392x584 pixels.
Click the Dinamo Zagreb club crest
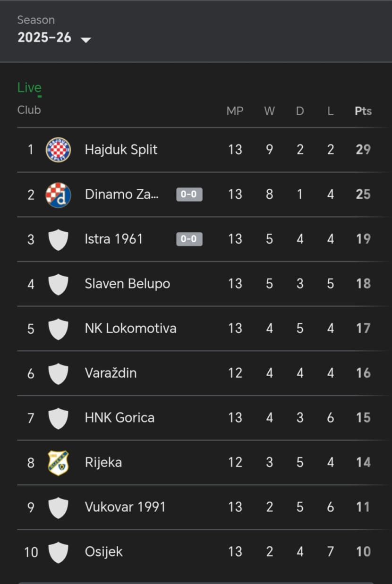click(x=58, y=195)
